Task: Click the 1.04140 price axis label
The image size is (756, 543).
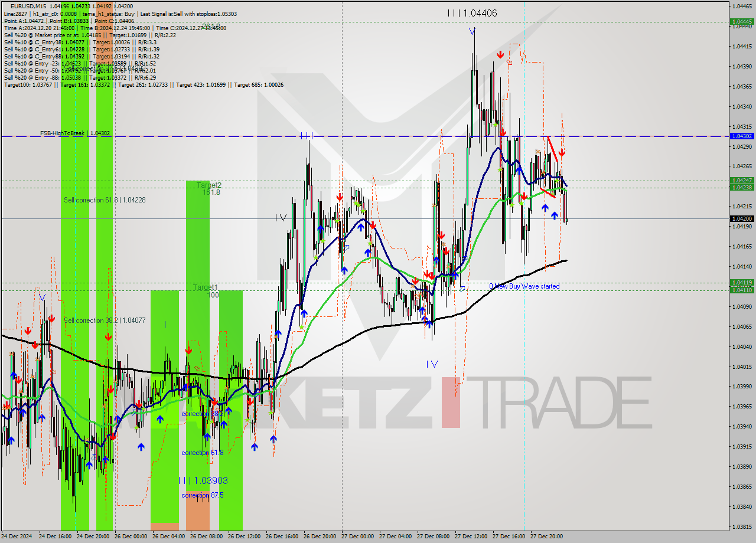Action: pos(742,266)
